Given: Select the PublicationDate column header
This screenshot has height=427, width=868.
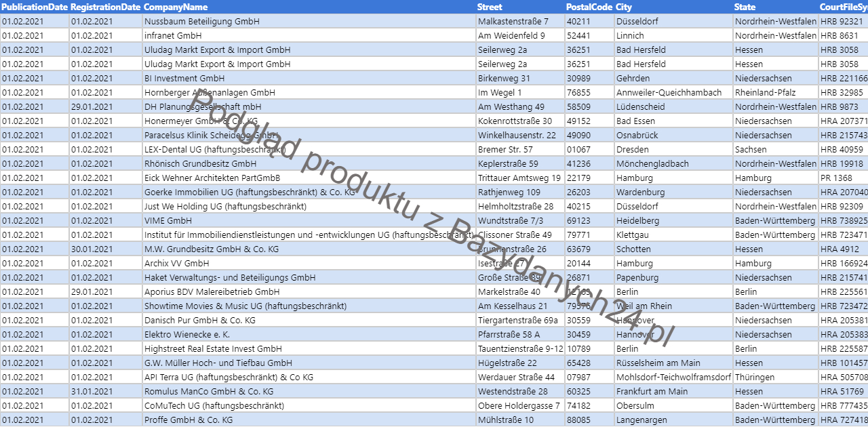Looking at the screenshot, I should pyautogui.click(x=34, y=7).
